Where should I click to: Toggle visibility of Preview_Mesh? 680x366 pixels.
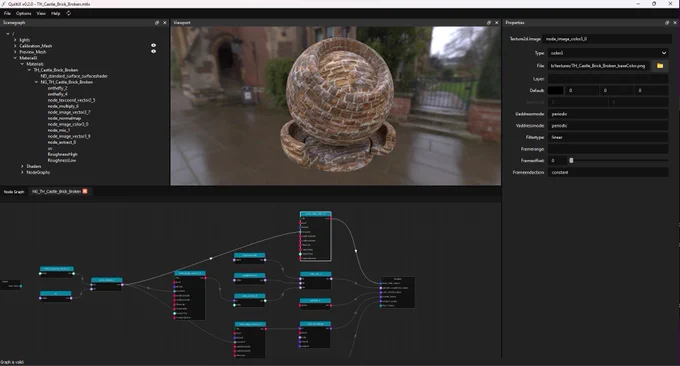click(x=154, y=51)
